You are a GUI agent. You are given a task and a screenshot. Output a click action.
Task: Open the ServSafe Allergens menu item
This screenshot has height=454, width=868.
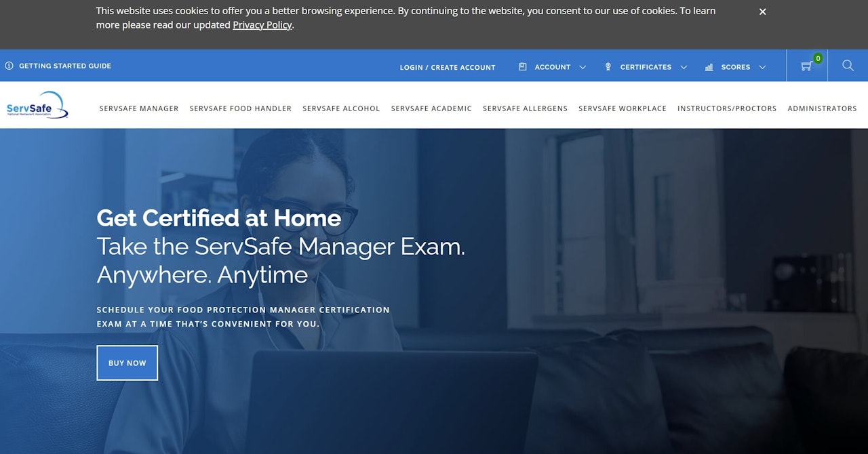525,108
